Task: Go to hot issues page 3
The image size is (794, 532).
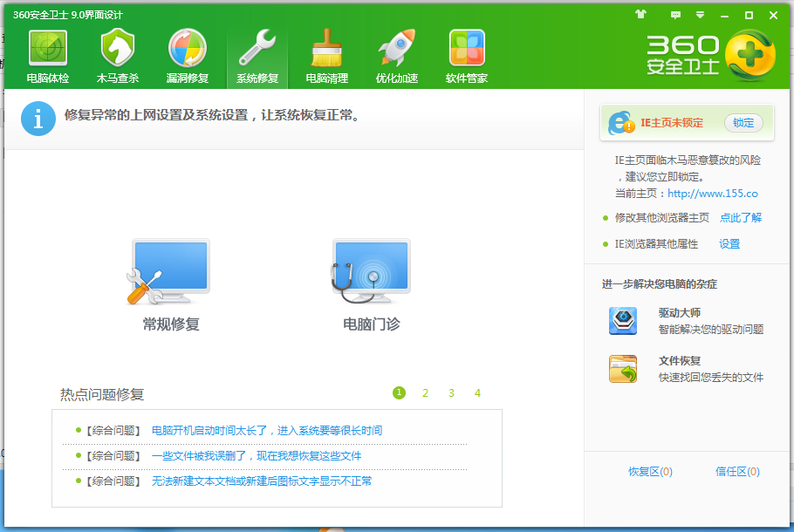Action: coord(451,393)
